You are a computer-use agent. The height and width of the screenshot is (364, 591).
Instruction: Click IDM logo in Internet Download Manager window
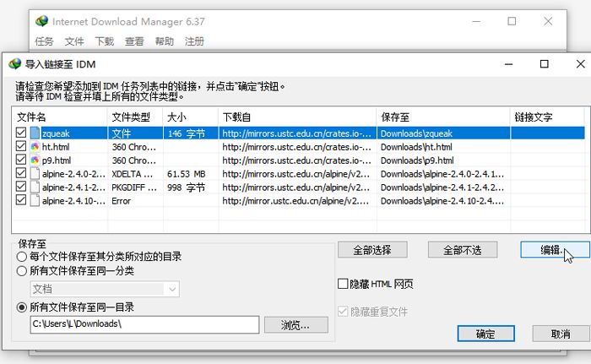click(42, 21)
